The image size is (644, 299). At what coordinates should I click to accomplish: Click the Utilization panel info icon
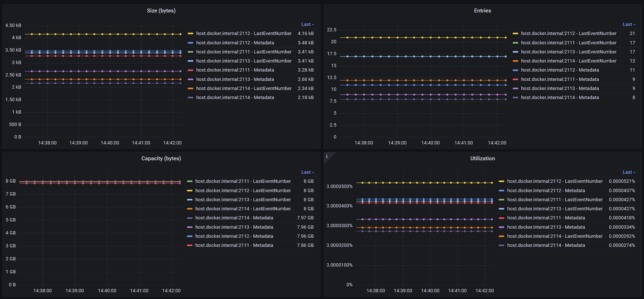(x=327, y=156)
